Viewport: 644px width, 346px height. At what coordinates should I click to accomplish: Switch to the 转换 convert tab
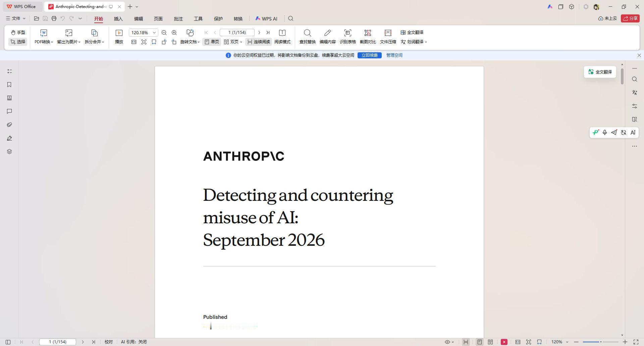(x=238, y=19)
